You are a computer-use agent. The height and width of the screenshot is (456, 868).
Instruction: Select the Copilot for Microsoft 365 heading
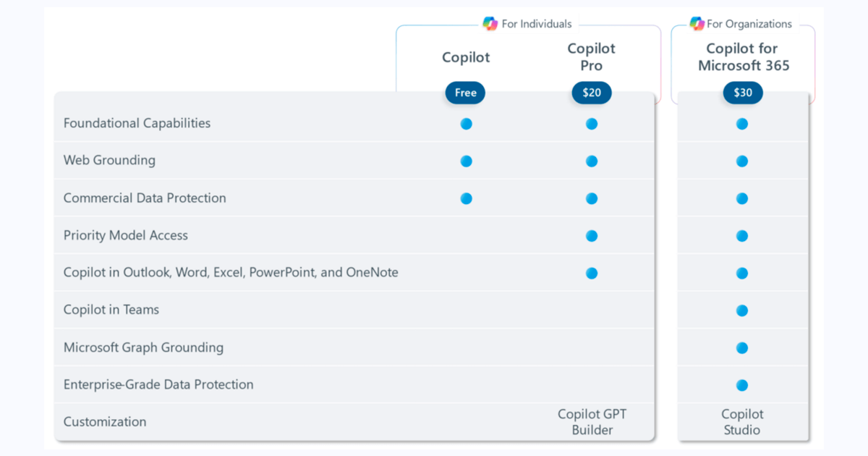pos(743,57)
